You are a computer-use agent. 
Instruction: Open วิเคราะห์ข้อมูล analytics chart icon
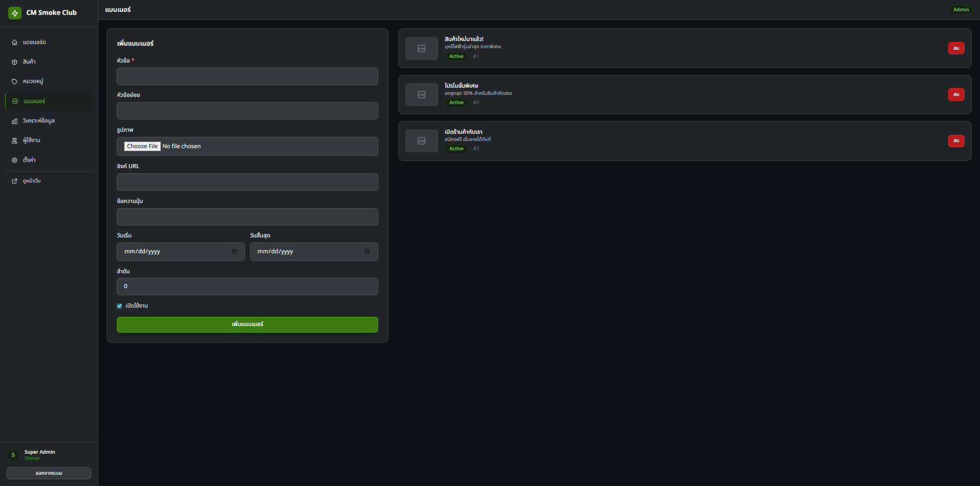coord(14,121)
